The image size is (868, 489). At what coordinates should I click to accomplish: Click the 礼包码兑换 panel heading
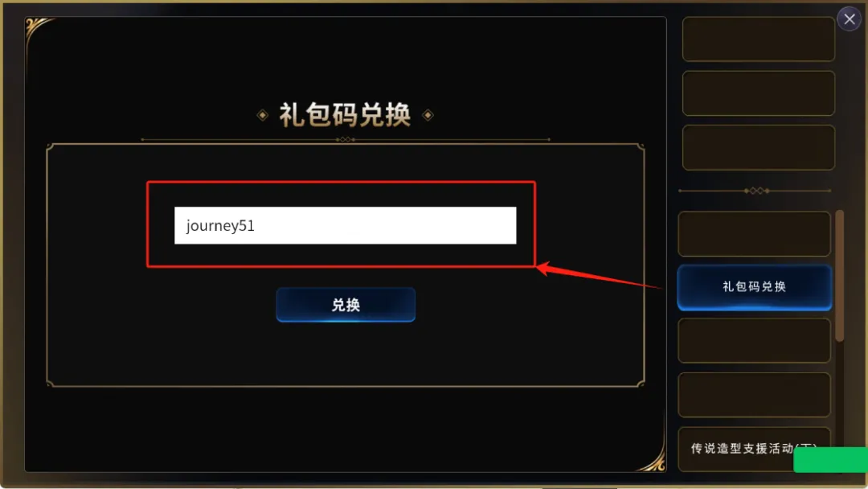pos(345,115)
